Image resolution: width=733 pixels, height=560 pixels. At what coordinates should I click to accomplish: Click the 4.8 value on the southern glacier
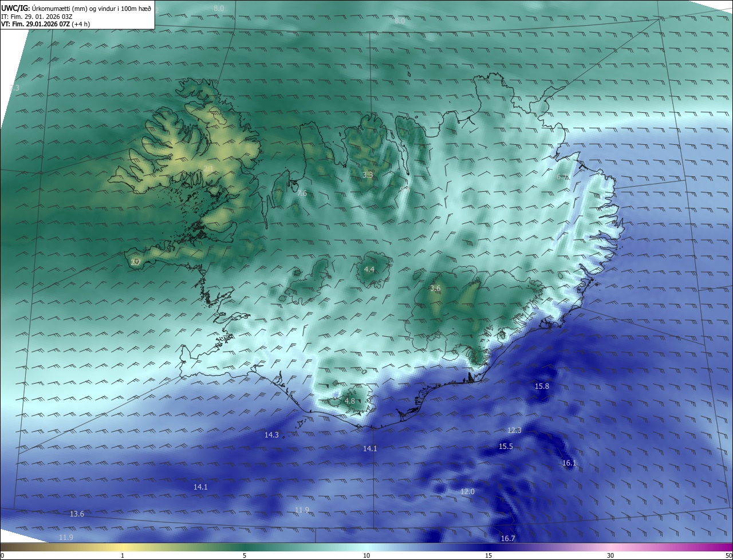350,401
